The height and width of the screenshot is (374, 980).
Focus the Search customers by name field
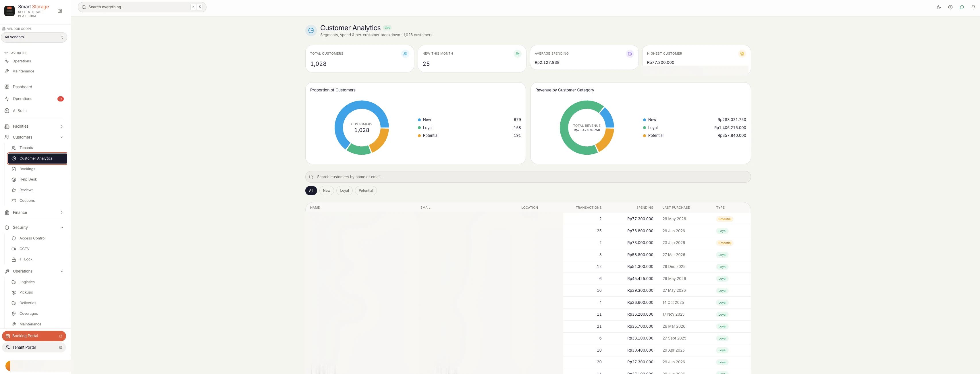(x=528, y=177)
